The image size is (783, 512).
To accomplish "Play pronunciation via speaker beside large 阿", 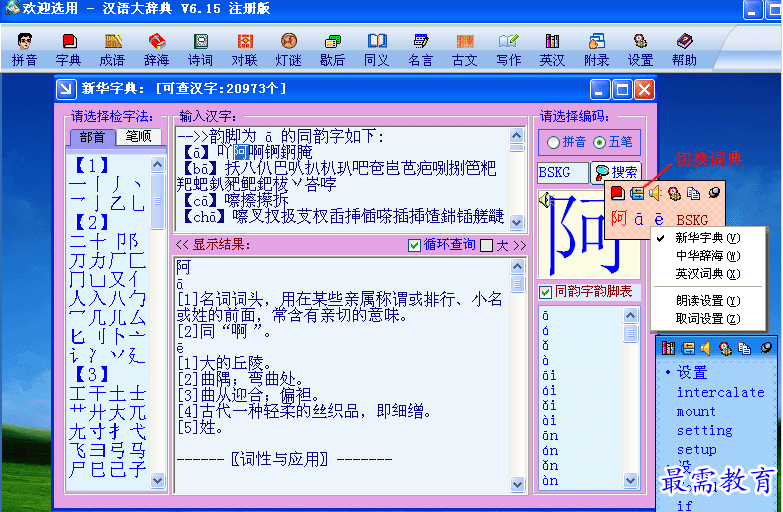I will [x=544, y=200].
